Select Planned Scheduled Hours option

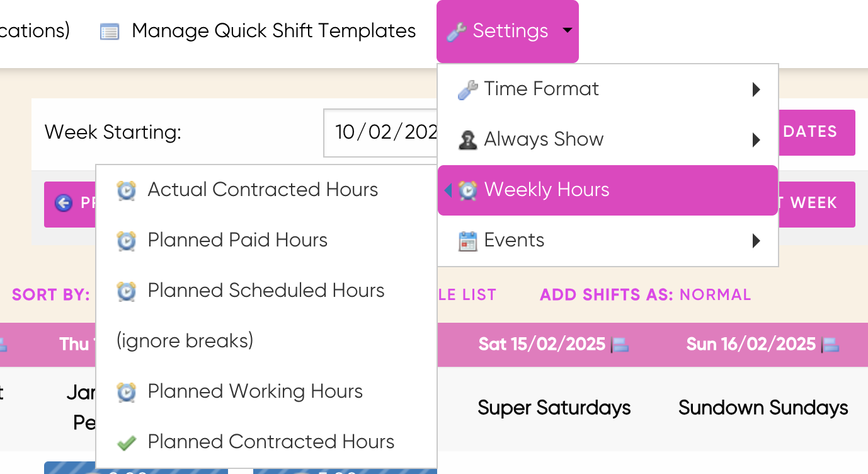pyautogui.click(x=265, y=291)
